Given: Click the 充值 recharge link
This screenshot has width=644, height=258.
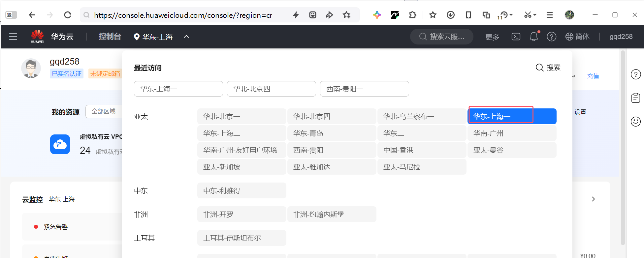Looking at the screenshot, I should click(593, 76).
